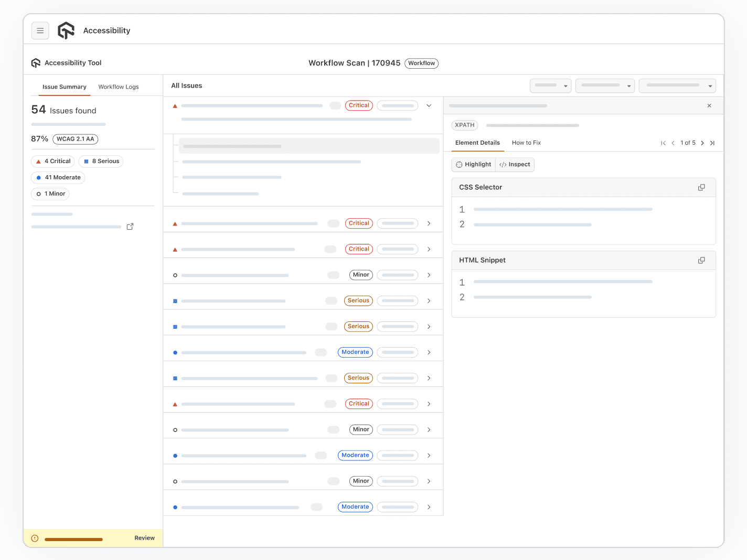Viewport: 747px width, 560px height.
Task: Click the WCAG 2.1 AA badge
Action: (x=75, y=139)
